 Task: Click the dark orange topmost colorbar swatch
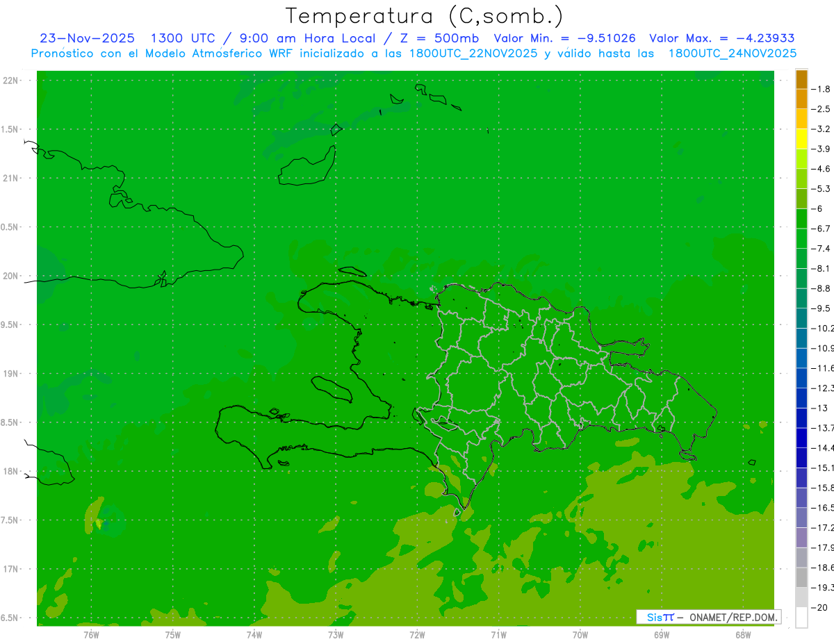[x=801, y=79]
